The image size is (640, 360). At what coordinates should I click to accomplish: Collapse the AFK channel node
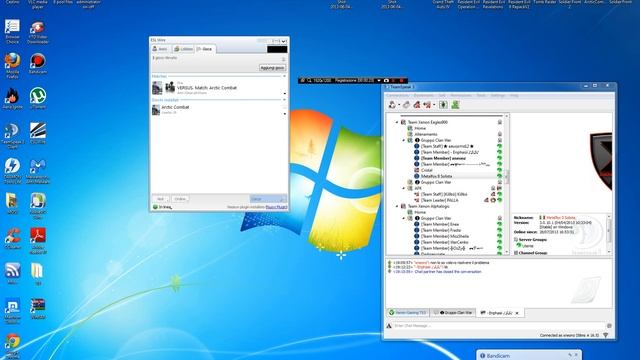404,188
